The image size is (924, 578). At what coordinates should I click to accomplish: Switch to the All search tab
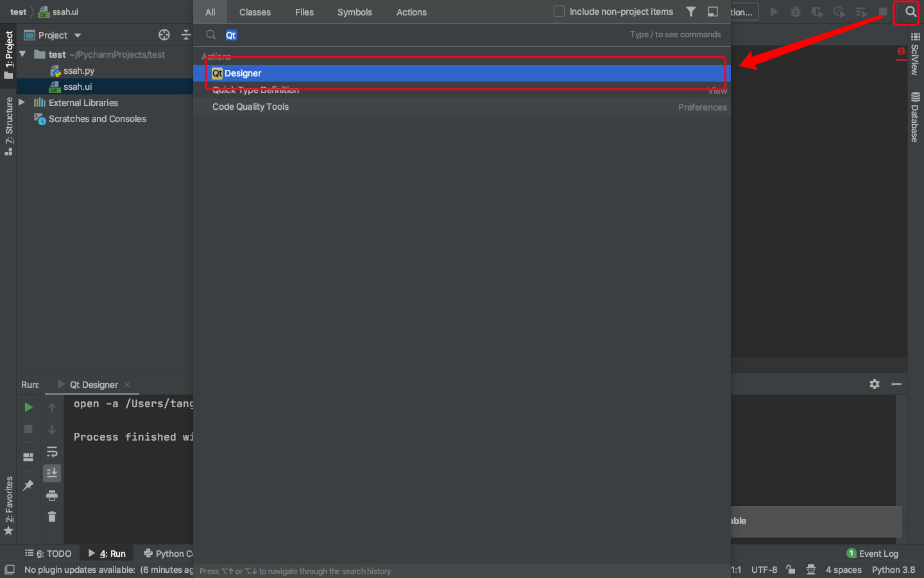pyautogui.click(x=210, y=12)
